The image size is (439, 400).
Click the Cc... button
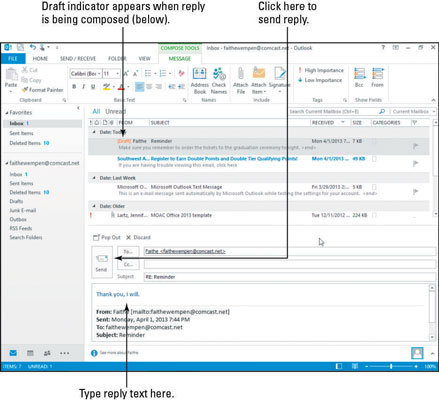(x=128, y=264)
